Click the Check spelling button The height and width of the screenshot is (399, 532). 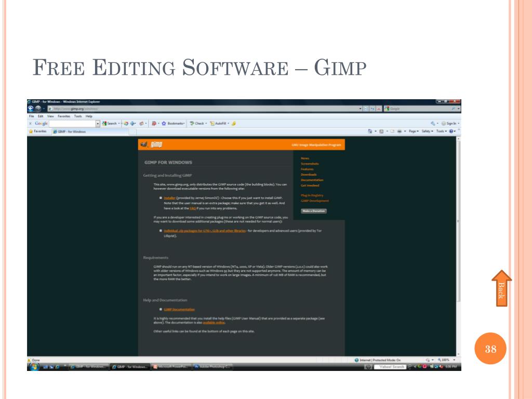point(197,124)
